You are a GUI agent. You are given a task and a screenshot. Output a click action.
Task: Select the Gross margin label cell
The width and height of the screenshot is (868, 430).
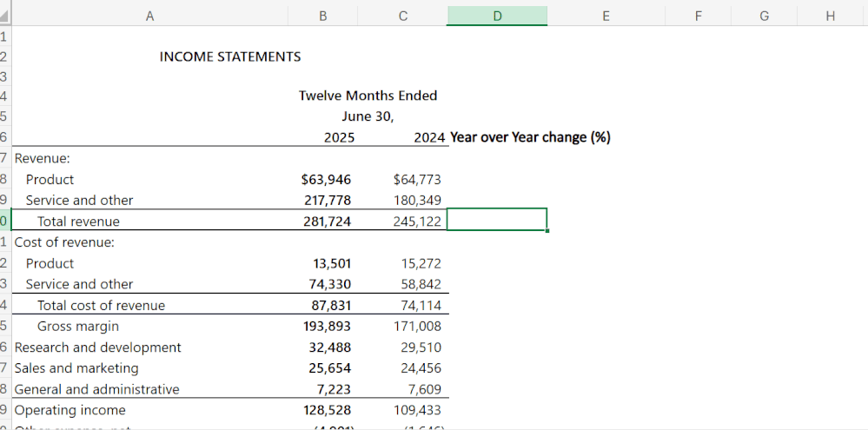(x=78, y=327)
